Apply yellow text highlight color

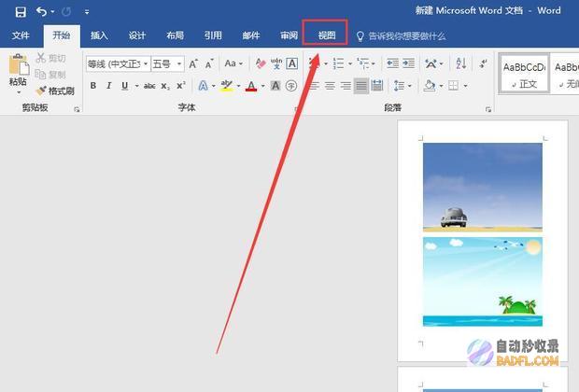(226, 86)
